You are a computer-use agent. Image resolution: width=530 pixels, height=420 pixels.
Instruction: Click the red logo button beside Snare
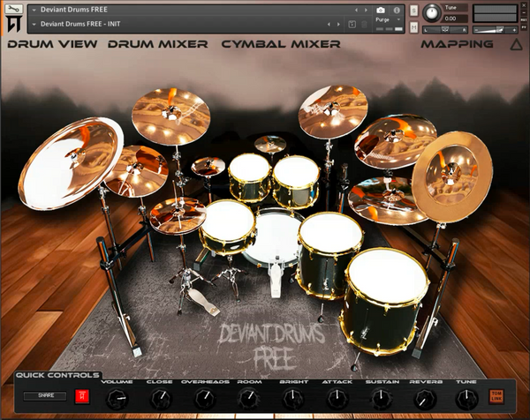tap(82, 397)
